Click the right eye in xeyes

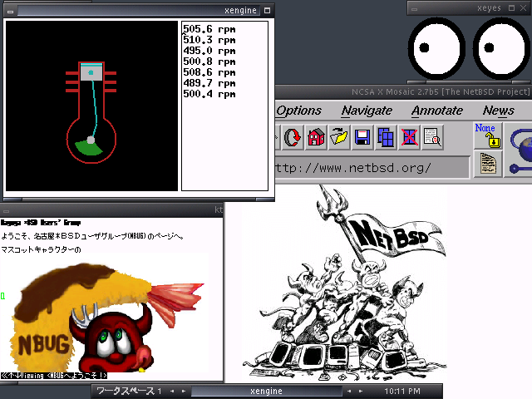(x=501, y=48)
